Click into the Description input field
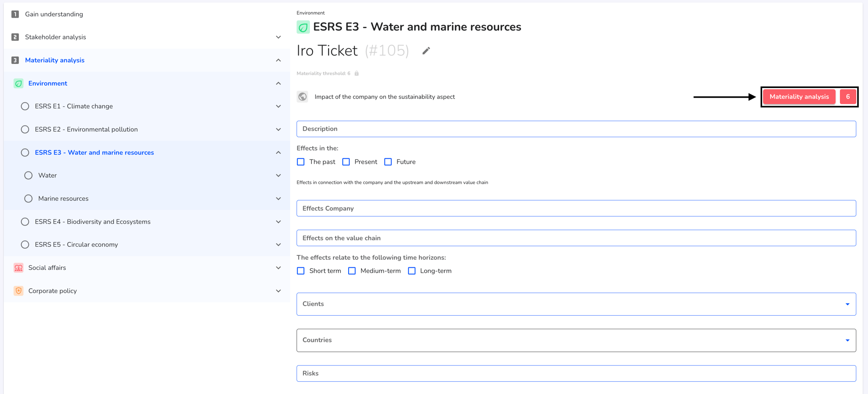 [x=576, y=129]
